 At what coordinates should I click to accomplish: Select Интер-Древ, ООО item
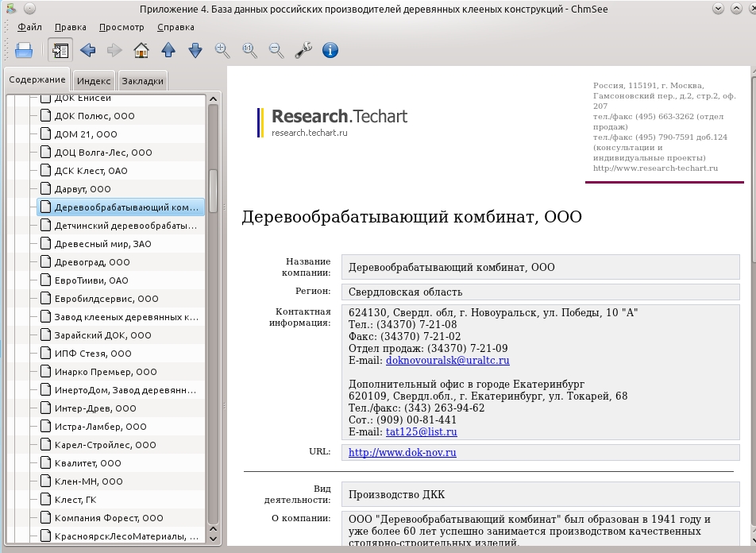click(95, 408)
